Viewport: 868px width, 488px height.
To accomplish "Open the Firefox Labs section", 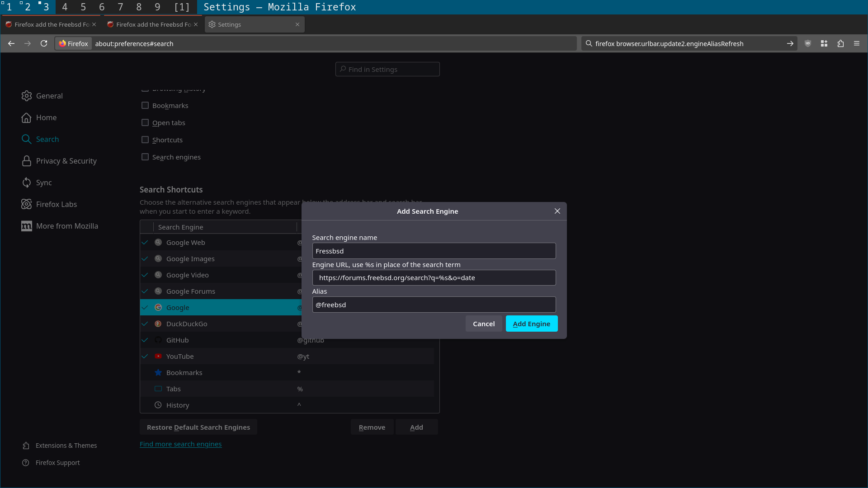I will [x=56, y=204].
